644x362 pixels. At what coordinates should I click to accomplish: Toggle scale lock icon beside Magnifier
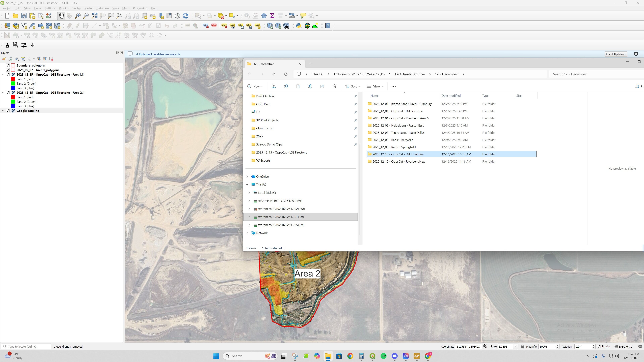pos(523,347)
